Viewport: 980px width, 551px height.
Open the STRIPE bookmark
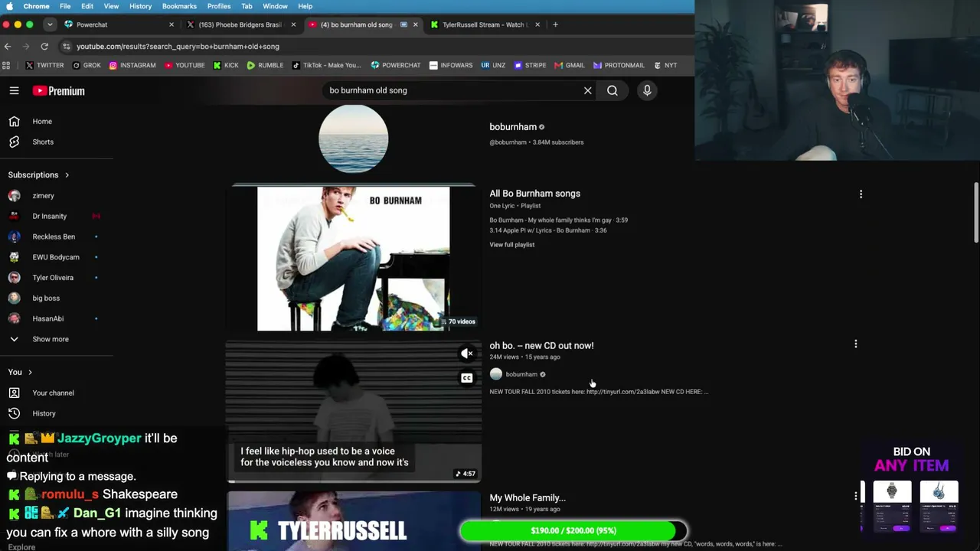tap(529, 65)
